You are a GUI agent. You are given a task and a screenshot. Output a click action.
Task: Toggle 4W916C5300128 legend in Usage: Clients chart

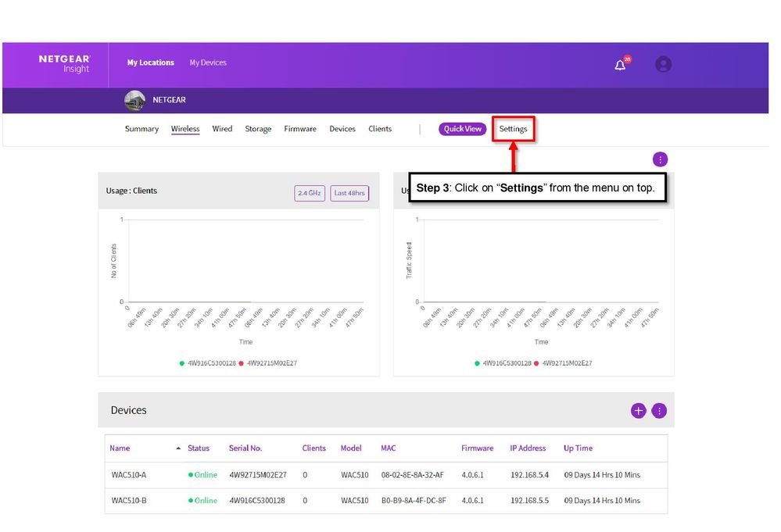coord(208,363)
